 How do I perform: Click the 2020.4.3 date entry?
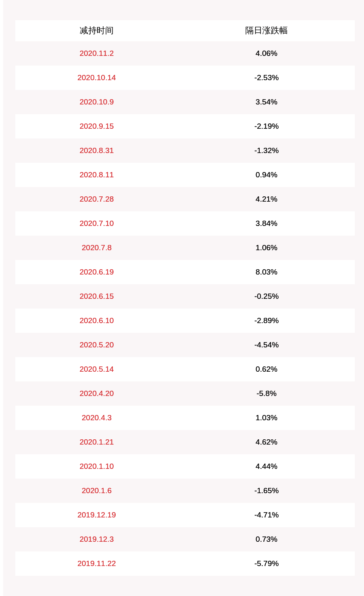pyautogui.click(x=96, y=418)
